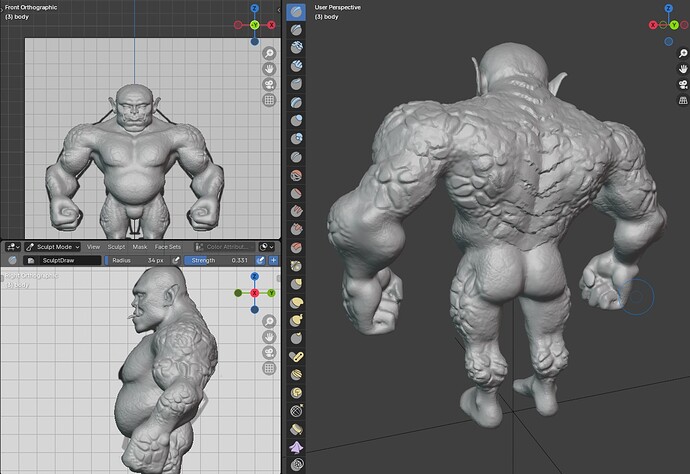This screenshot has height=474, width=690.
Task: Open the Sculpt Mode dropdown
Action: [52, 247]
